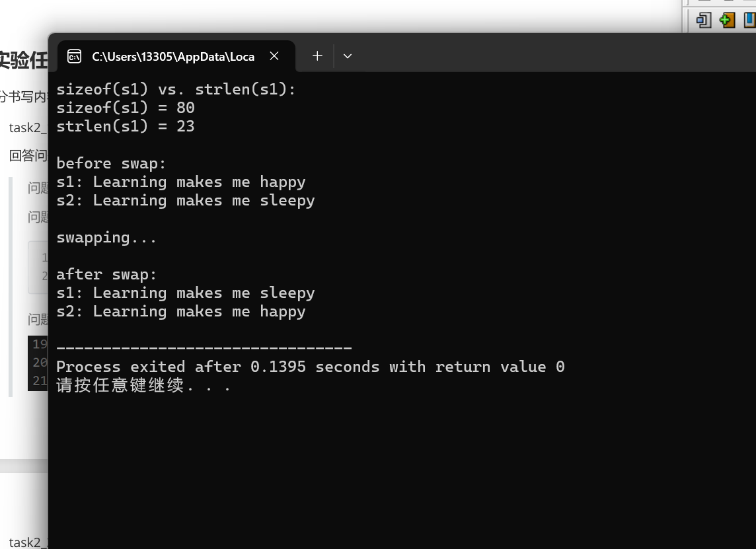Open a new terminal tab with the plus button
The width and height of the screenshot is (756, 549).
(x=317, y=56)
